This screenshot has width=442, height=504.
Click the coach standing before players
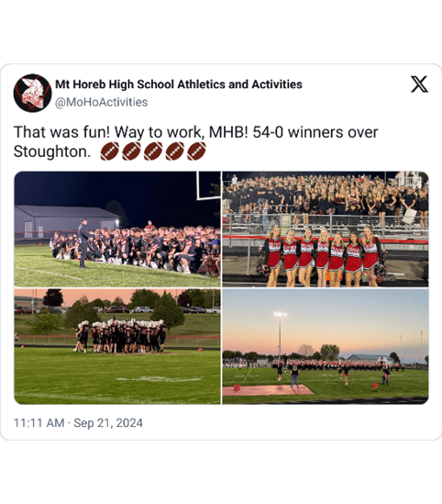[83, 243]
